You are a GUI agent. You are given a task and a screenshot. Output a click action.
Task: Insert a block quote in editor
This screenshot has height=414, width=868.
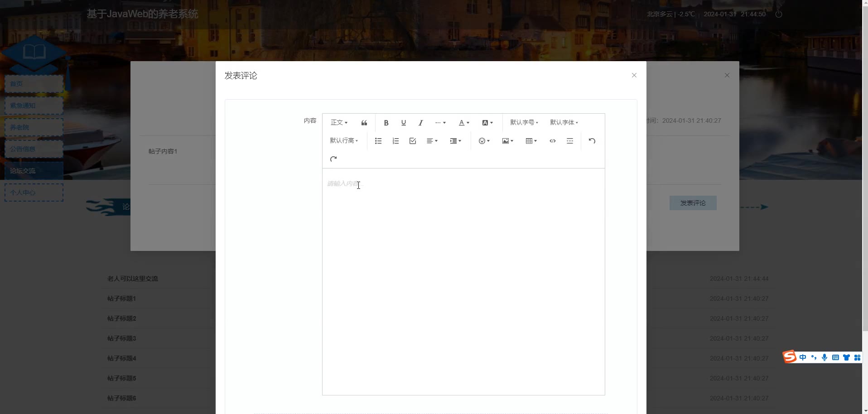click(x=364, y=123)
